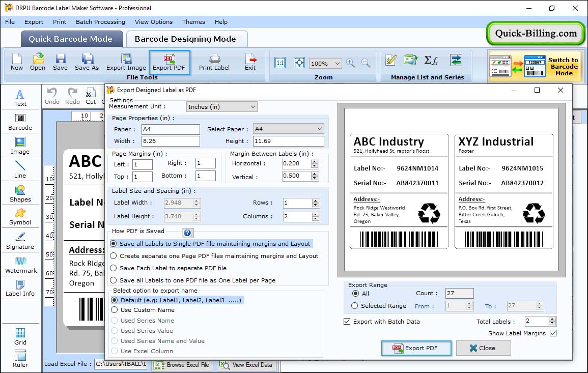
Task: Open Label Info in sidebar
Action: tap(20, 289)
